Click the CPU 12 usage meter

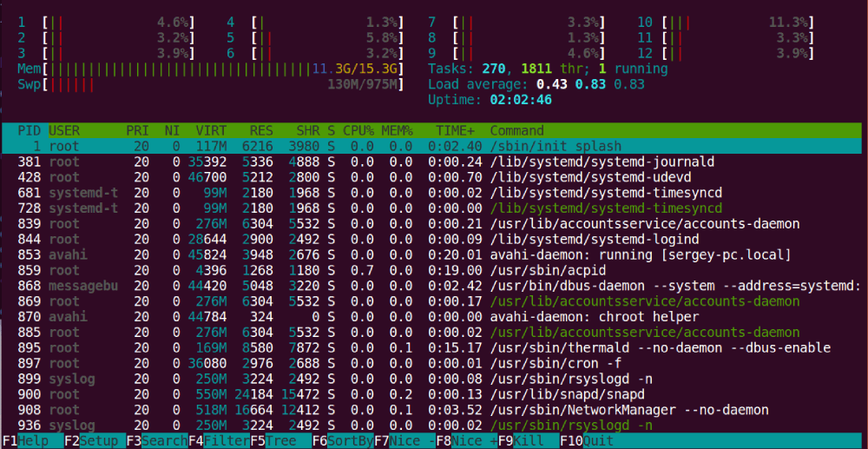(x=727, y=54)
